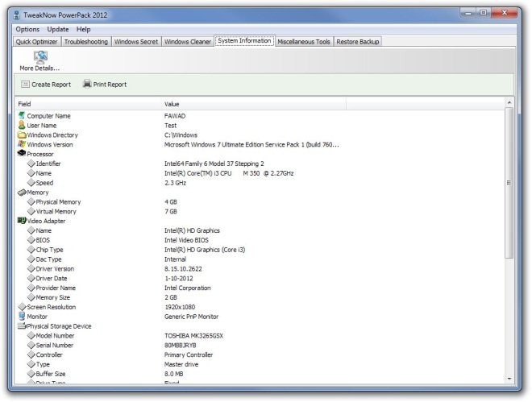Screen dimensions: 532x402
Task: Select the 8.15.10.2622 driver version value
Action: coord(183,269)
